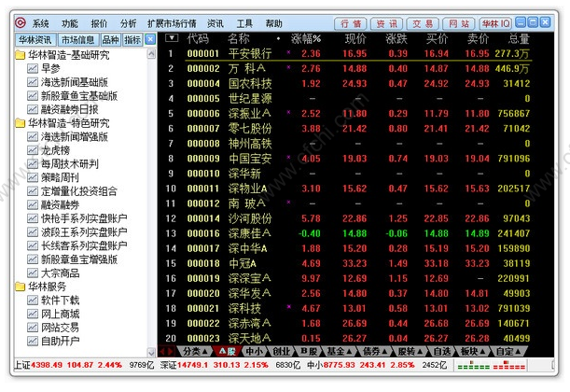Viewport: 570px width, 392px height.
Task: Open the 龙虎榜 icon
Action: 33,150
